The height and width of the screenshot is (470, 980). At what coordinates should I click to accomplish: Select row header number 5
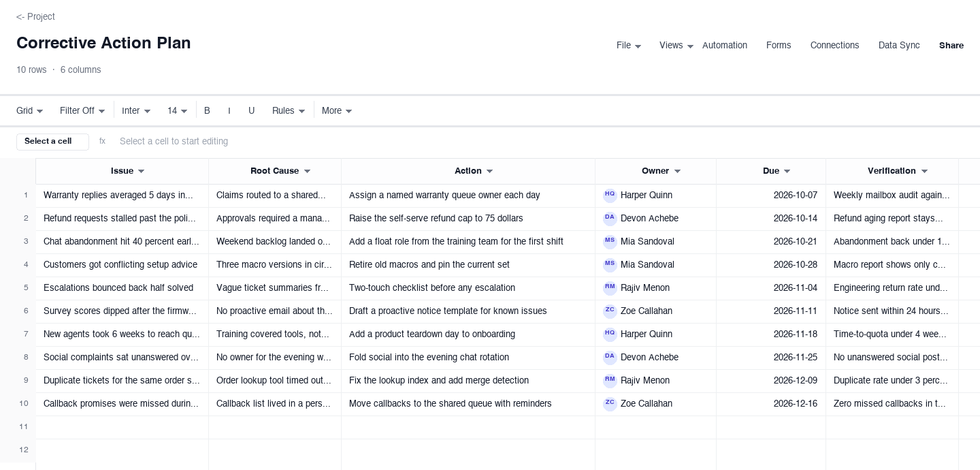coord(18,288)
